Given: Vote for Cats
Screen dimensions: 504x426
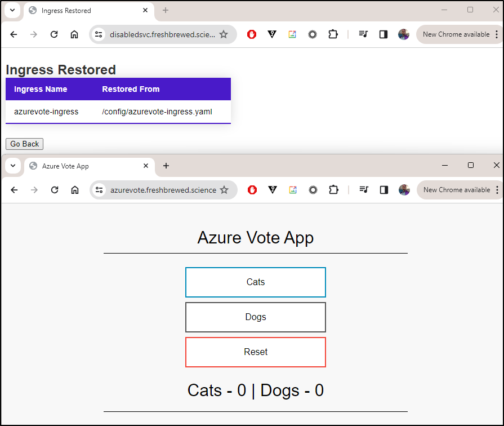Looking at the screenshot, I should [x=256, y=282].
